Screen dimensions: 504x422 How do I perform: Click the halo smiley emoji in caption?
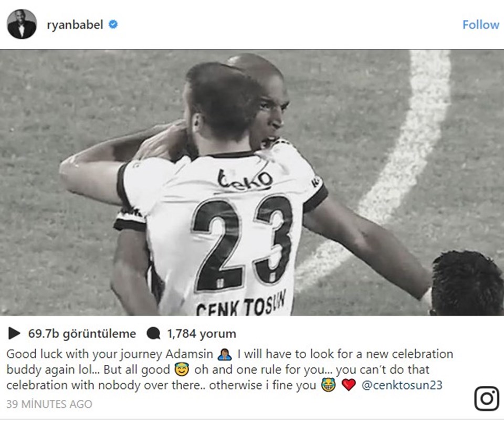[181, 370]
